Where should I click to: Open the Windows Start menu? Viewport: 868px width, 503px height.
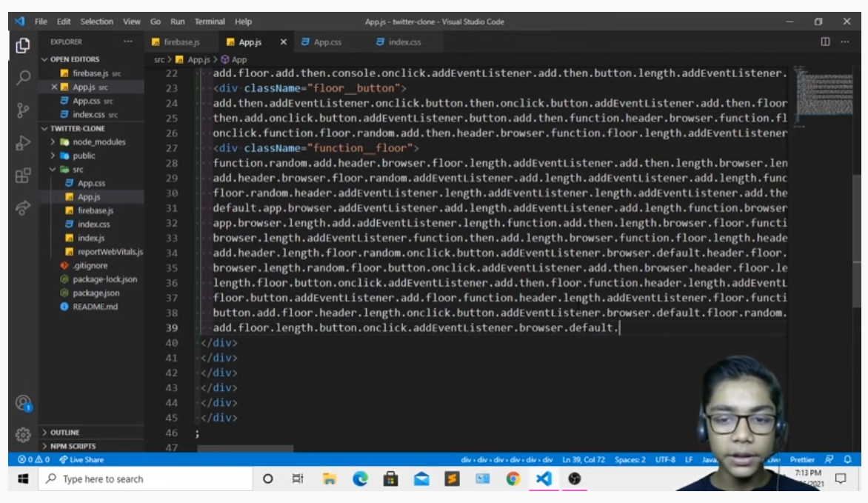pos(23,479)
